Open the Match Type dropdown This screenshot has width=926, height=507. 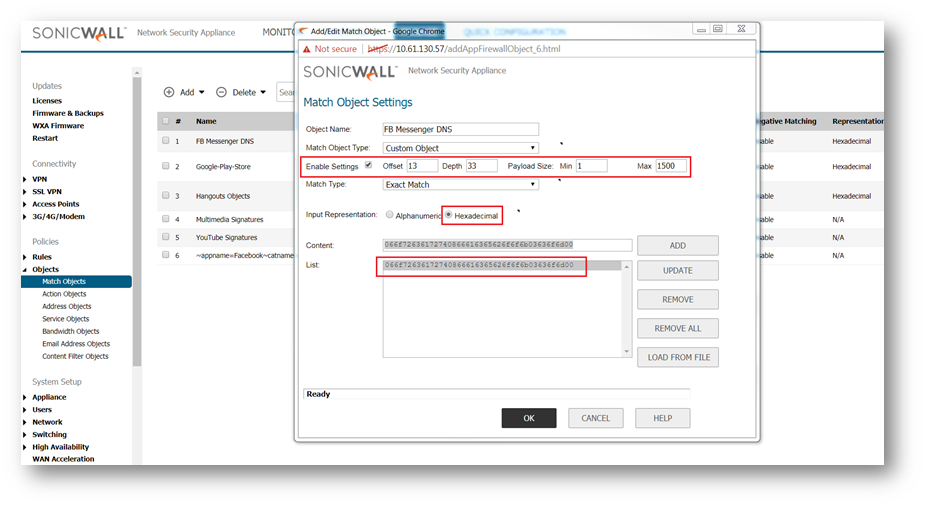(x=461, y=185)
